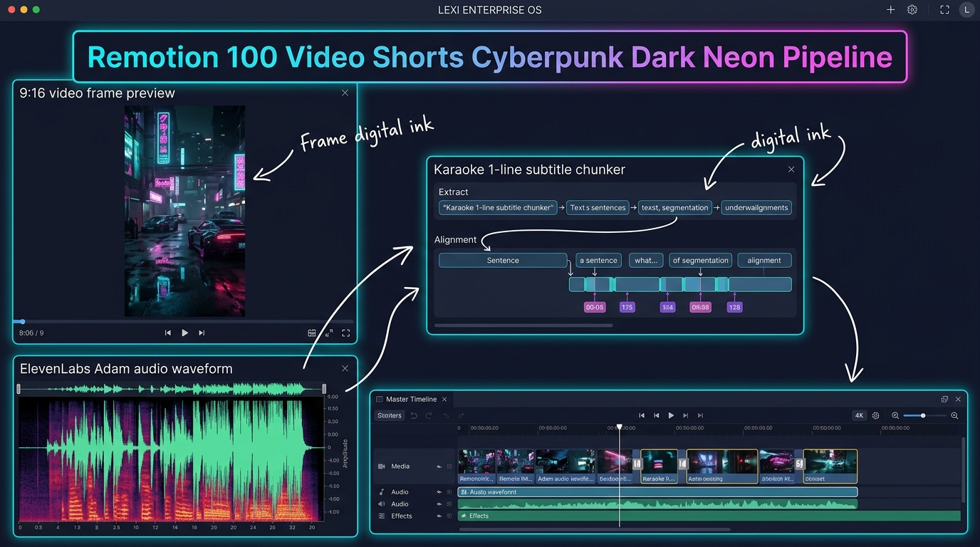Click the plus icon in the top bar
The height and width of the screenshot is (547, 980).
890,10
